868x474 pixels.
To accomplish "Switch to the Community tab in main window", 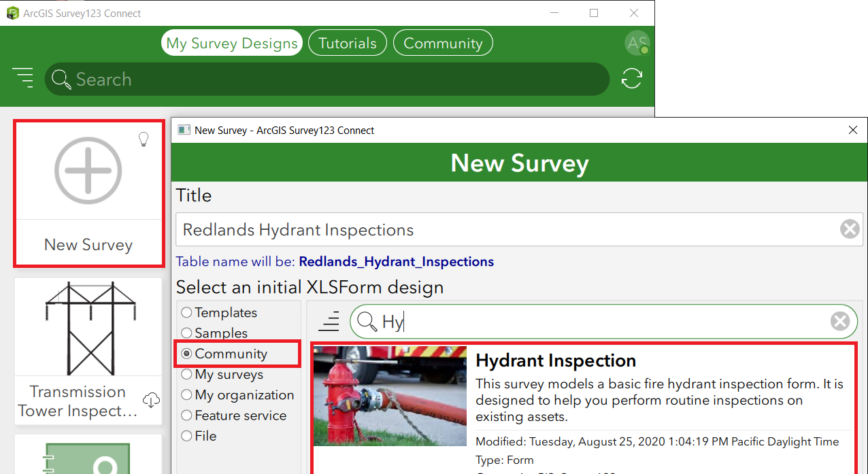I will (x=443, y=43).
